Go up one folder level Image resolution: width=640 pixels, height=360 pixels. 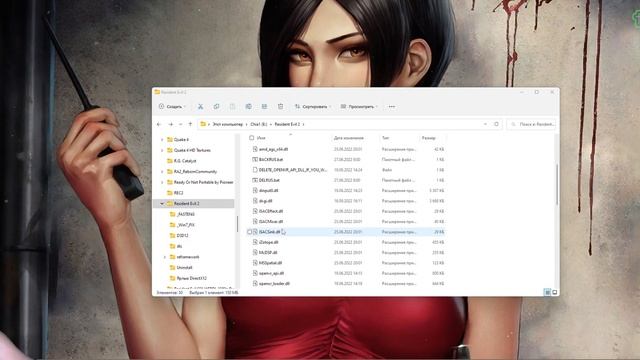coord(190,124)
